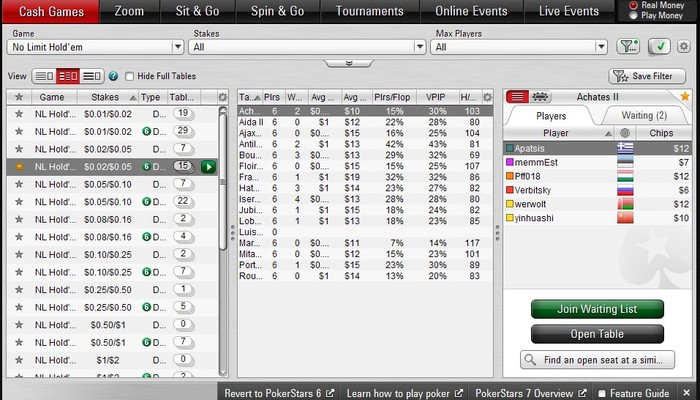Select player werwolt in list

(597, 204)
